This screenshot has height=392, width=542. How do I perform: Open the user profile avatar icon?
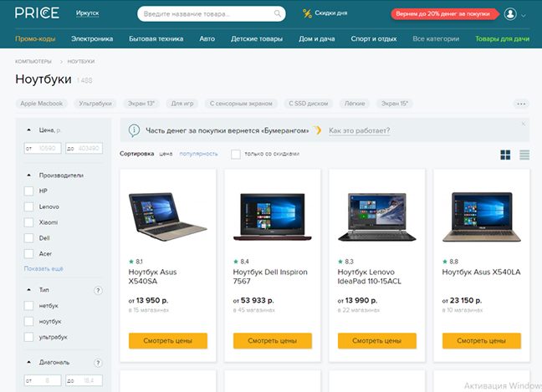coord(510,14)
